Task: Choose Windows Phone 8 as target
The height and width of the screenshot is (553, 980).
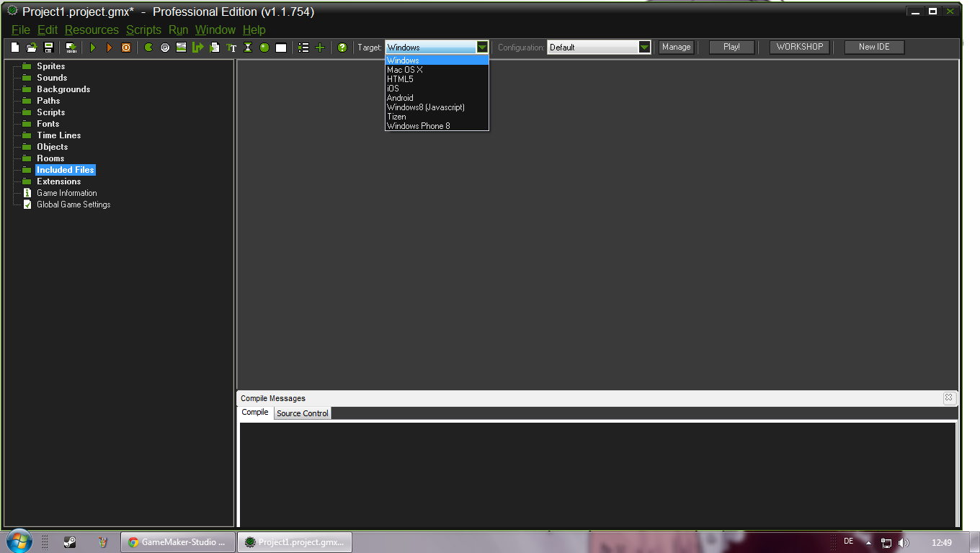Action: coord(437,126)
